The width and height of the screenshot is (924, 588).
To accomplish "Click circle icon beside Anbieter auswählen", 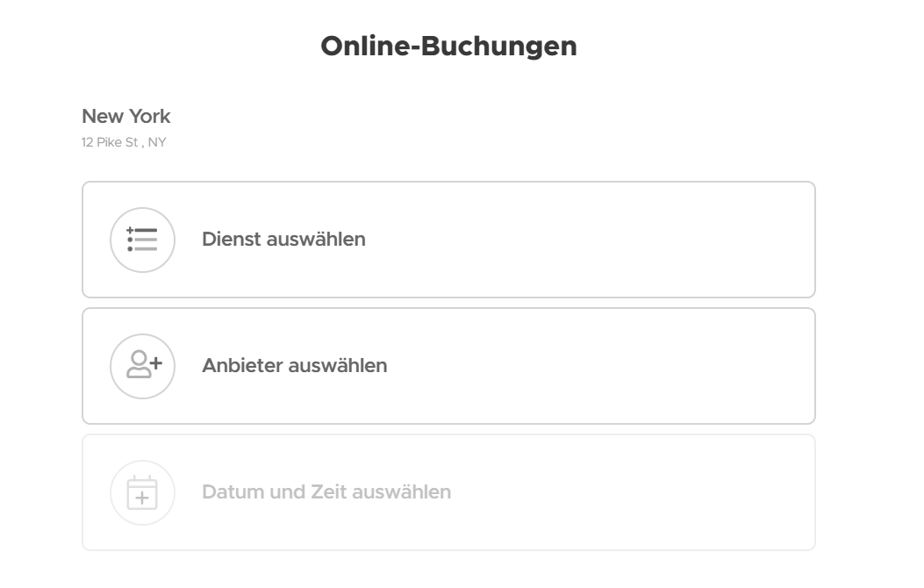I will [x=143, y=366].
